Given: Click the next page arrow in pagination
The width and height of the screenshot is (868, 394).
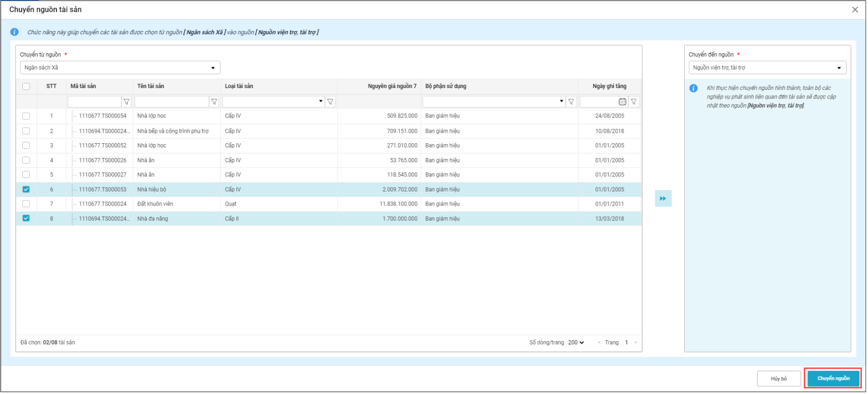Looking at the screenshot, I should (x=636, y=343).
